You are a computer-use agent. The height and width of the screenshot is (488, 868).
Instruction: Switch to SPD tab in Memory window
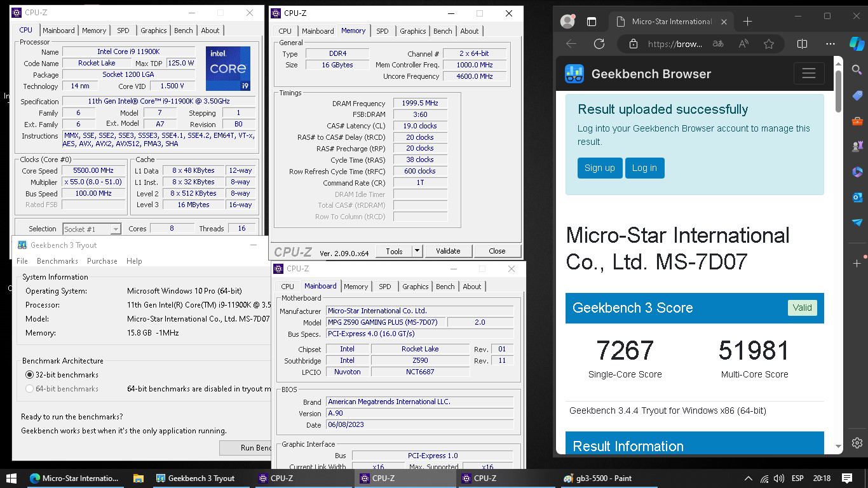click(x=382, y=31)
